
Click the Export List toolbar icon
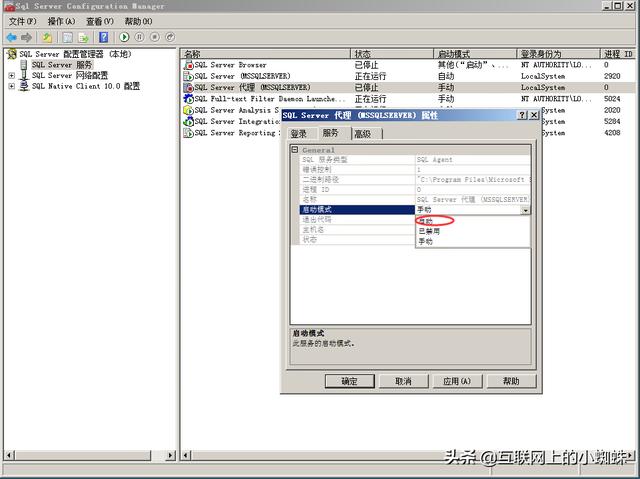(84, 38)
